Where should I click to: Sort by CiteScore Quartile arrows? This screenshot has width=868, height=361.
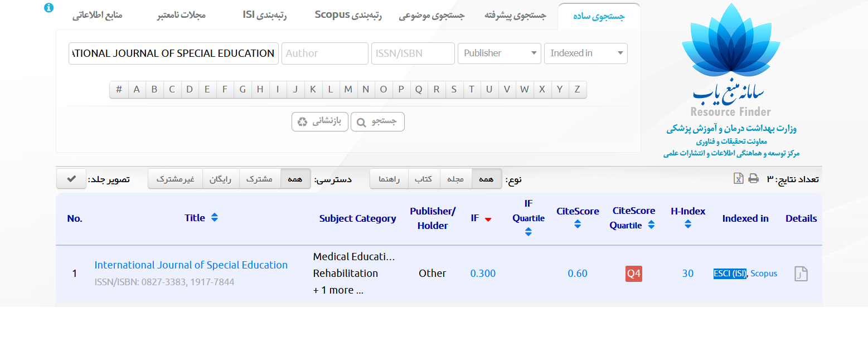[651, 226]
